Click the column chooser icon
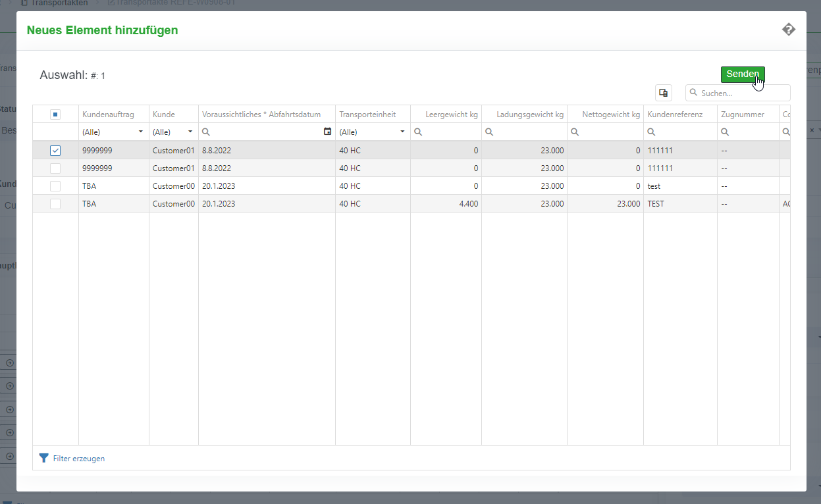821x504 pixels. (x=664, y=93)
